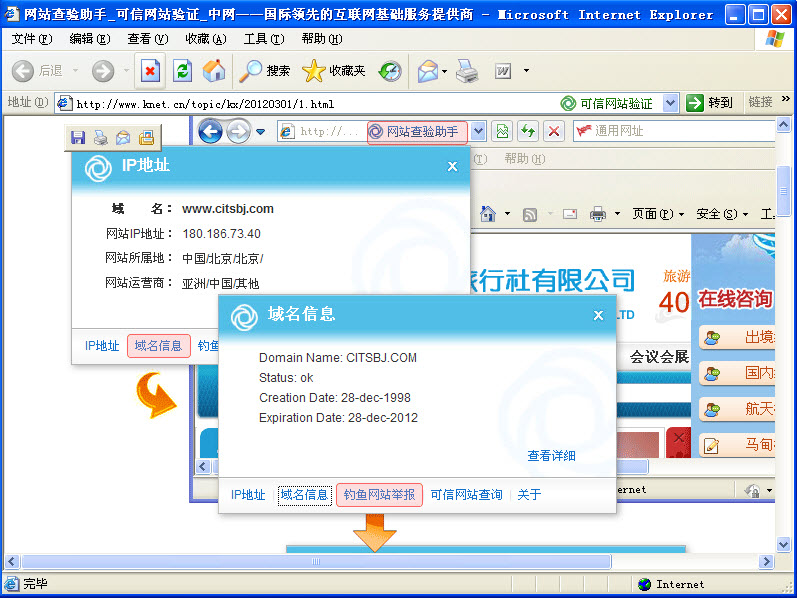The width and height of the screenshot is (797, 598).
Task: Select 域名信息 tab in IP地址 popup
Action: (159, 346)
